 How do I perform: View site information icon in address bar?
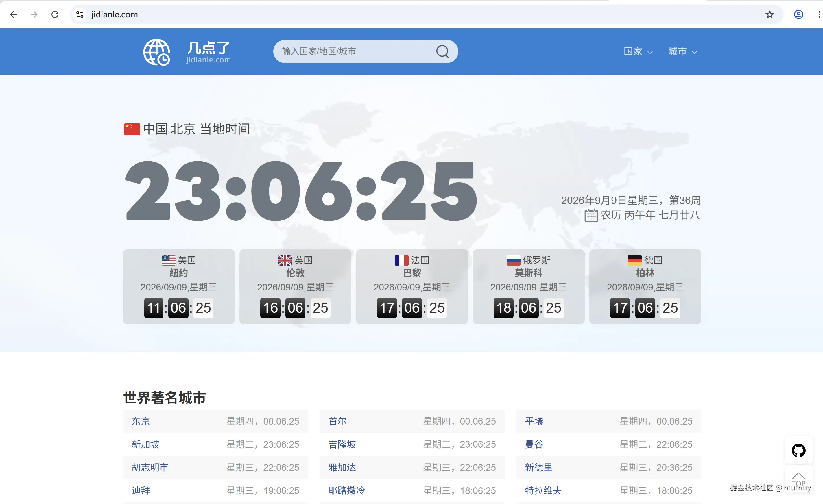(80, 14)
